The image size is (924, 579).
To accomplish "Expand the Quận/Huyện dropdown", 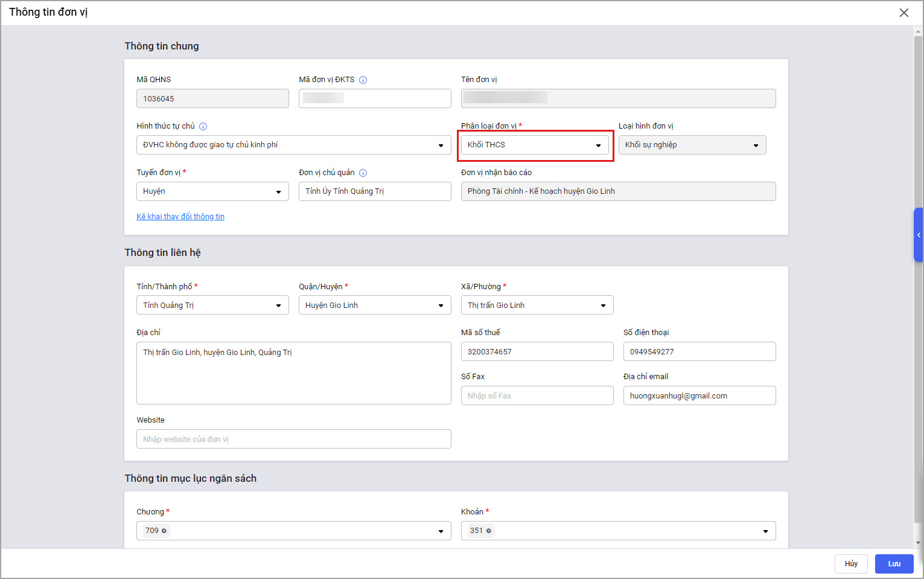I will coord(375,305).
